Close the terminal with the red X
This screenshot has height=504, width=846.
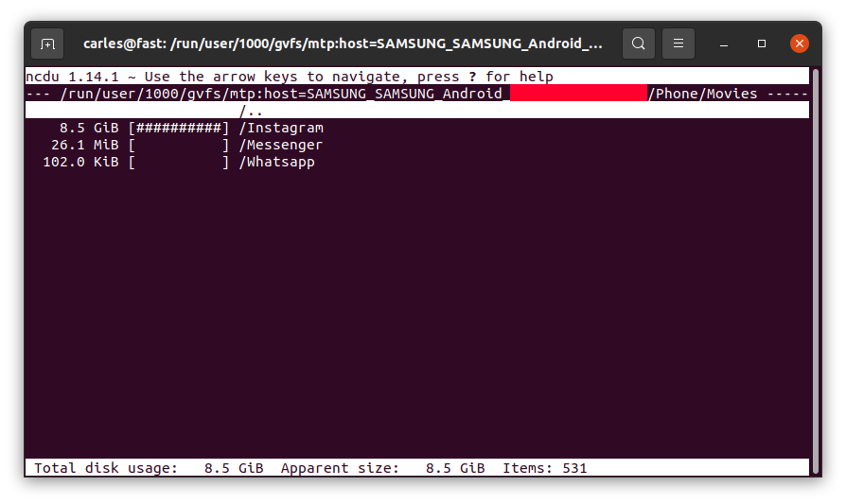[x=800, y=43]
